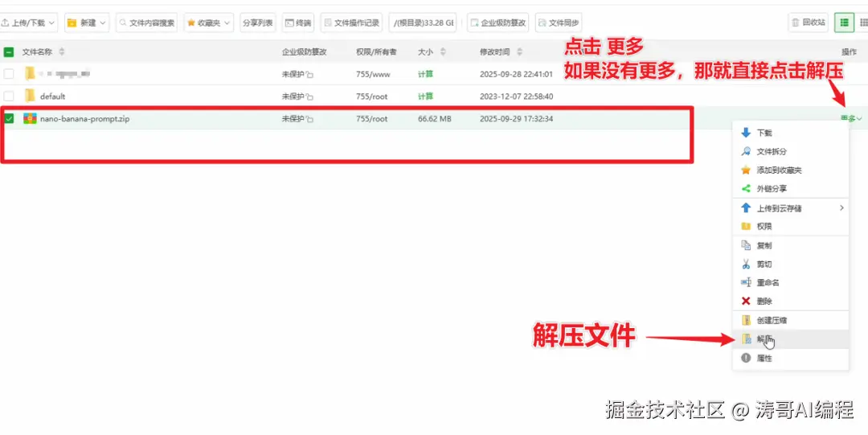This screenshot has width=868, height=435.
Task: Choose 重命名 rename in context menu
Action: [x=791, y=282]
